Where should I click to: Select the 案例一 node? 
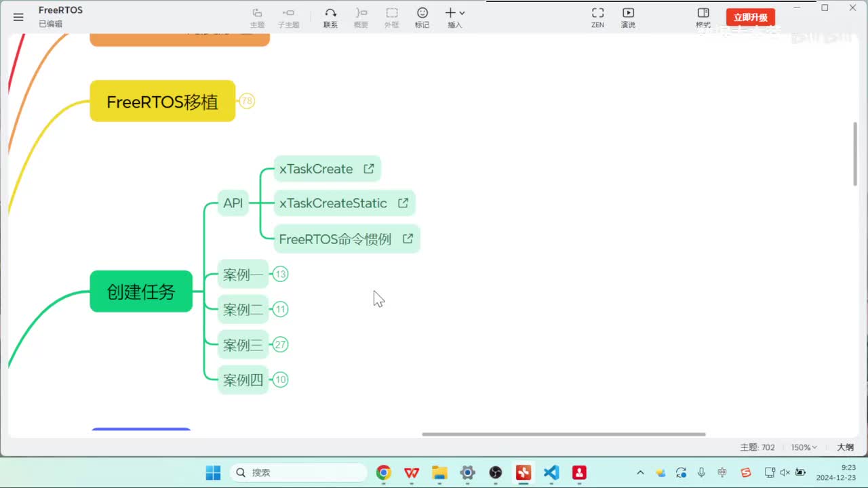243,274
